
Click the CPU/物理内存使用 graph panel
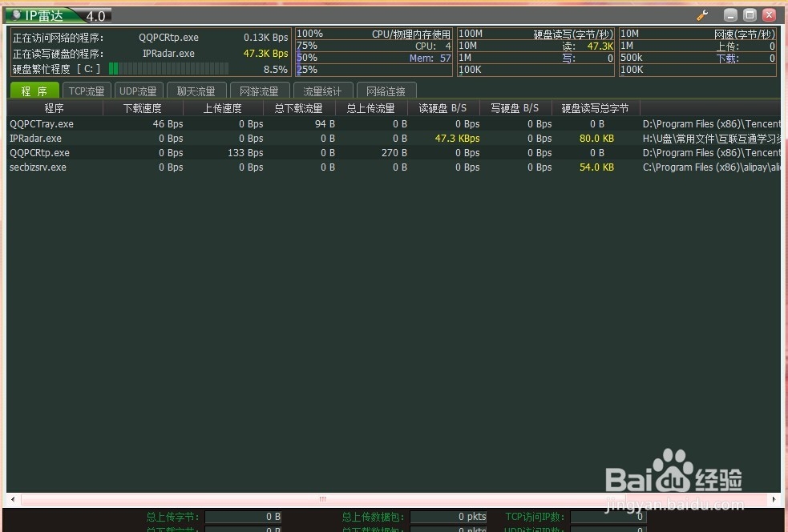click(374, 52)
